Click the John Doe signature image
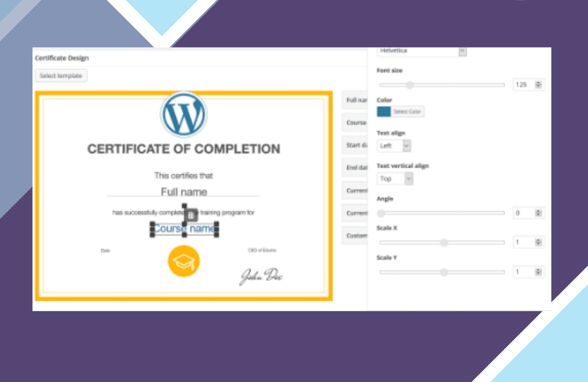The width and height of the screenshot is (588, 382). coord(261,276)
